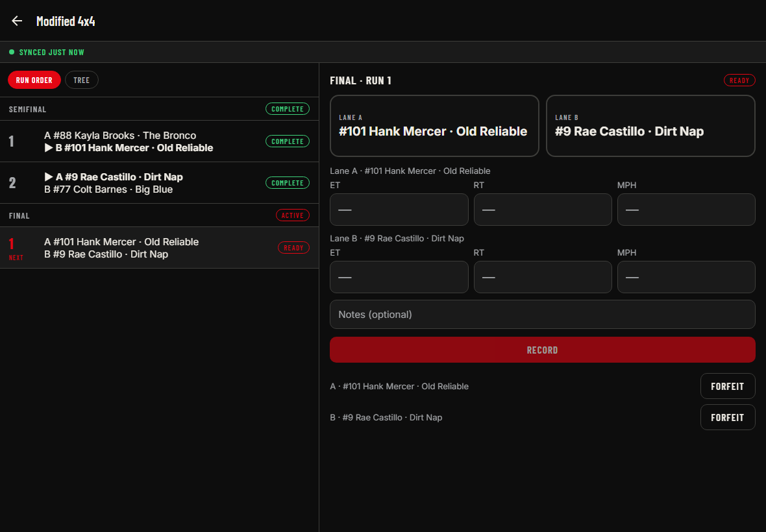
Task: Click the Final section Active badge
Action: pos(293,215)
